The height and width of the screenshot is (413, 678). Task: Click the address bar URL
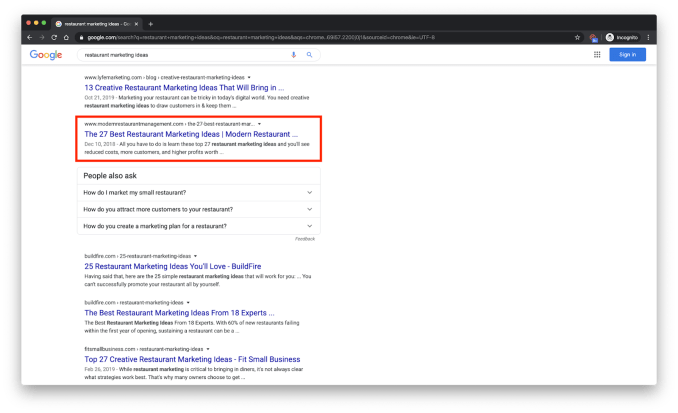tap(261, 38)
